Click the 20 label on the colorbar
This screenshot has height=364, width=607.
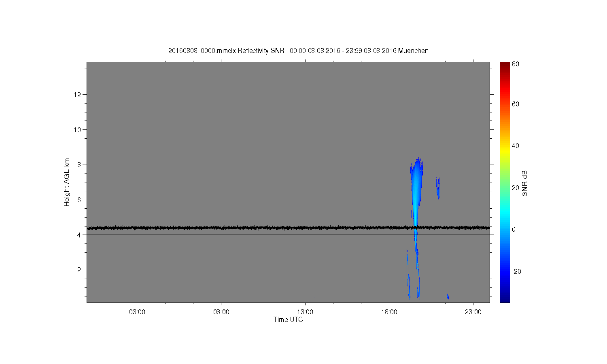tap(516, 188)
